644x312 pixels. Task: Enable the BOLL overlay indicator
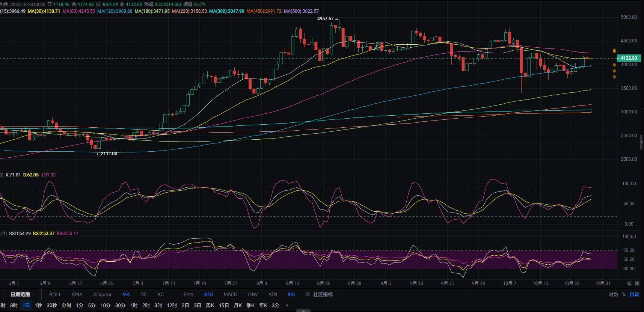(55, 294)
